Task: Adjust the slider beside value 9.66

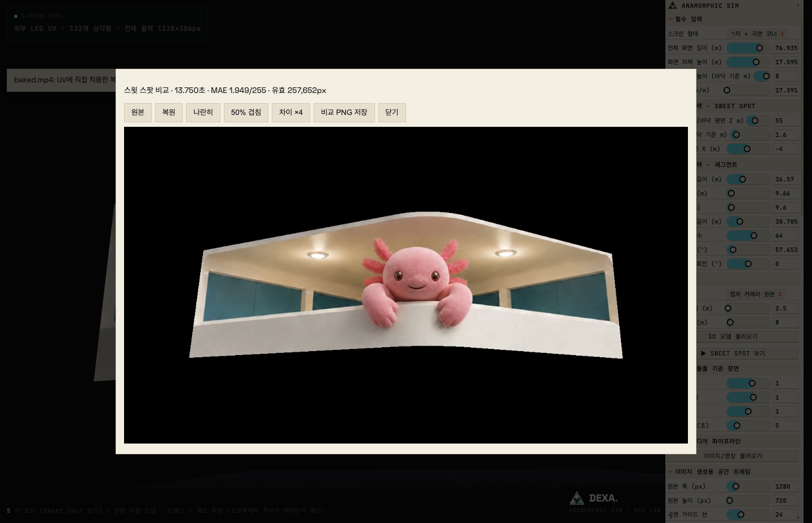Action: (x=749, y=193)
